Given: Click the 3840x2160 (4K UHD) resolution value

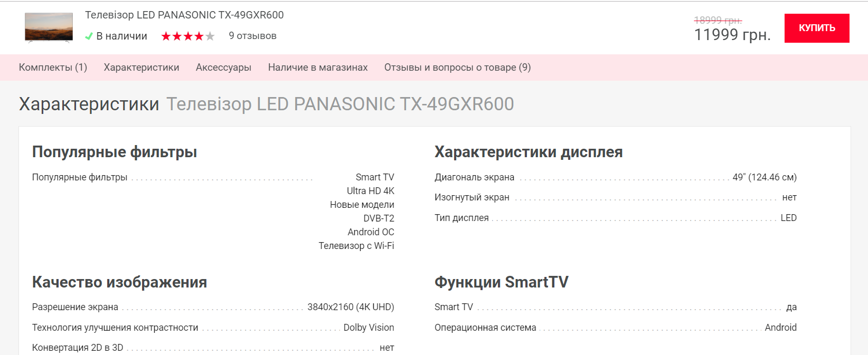Looking at the screenshot, I should 351,307.
